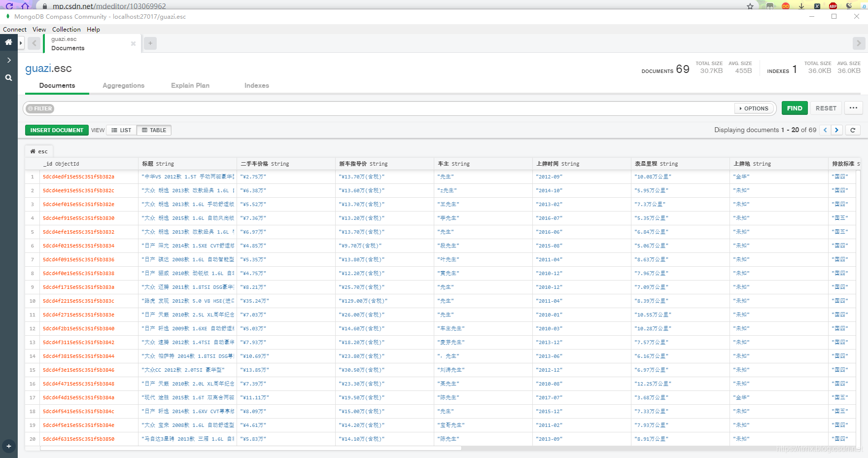The image size is (868, 458).
Task: Close the guazi.esc tab
Action: click(x=133, y=43)
